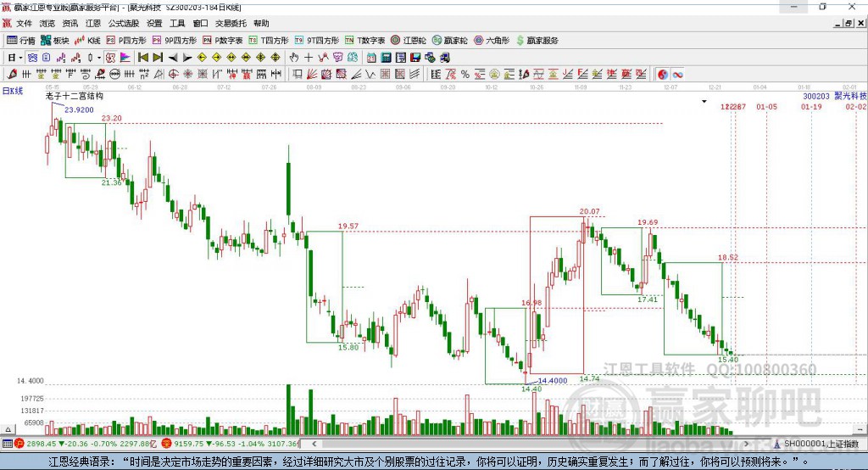The width and height of the screenshot is (868, 470).
Task: Open the 江恩 menu
Action: point(93,23)
